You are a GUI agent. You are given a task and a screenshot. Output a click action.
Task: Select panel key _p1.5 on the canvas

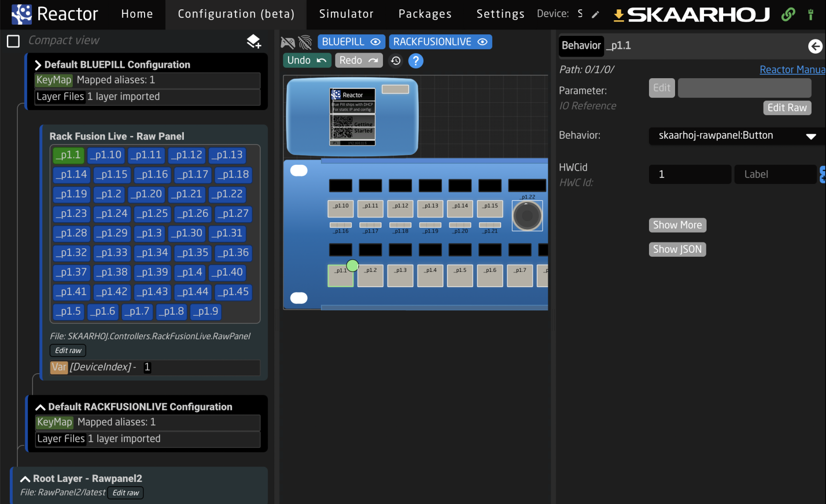(460, 275)
